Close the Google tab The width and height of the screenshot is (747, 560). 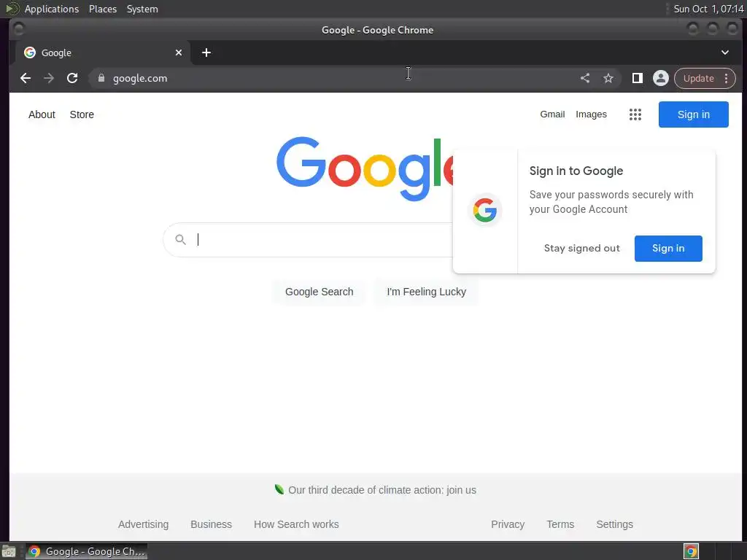179,52
